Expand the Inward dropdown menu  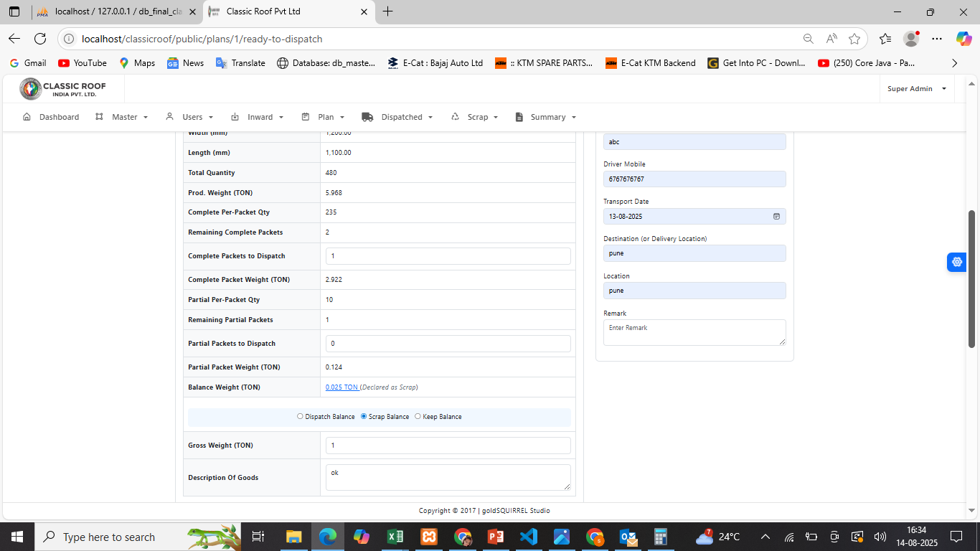[258, 117]
